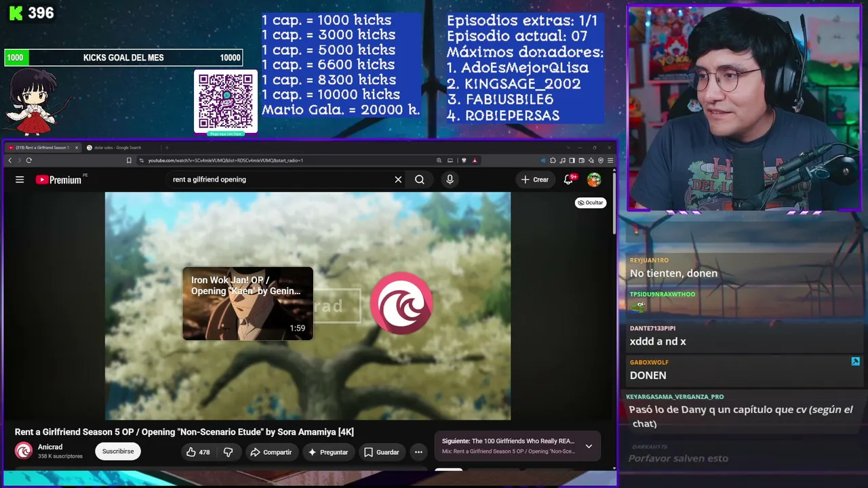Open the Preguntar AI ask button
Image resolution: width=868 pixels, height=488 pixels.
coord(328,452)
